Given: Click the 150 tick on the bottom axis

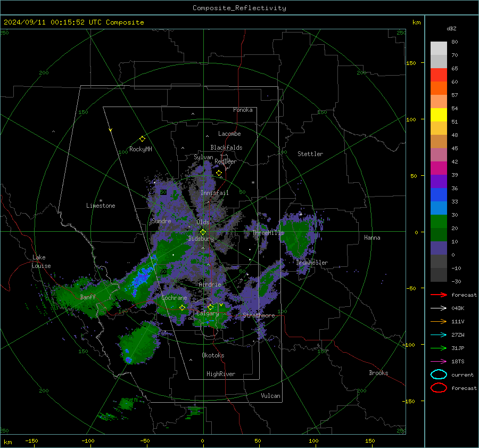Looking at the screenshot, I should tap(370, 441).
